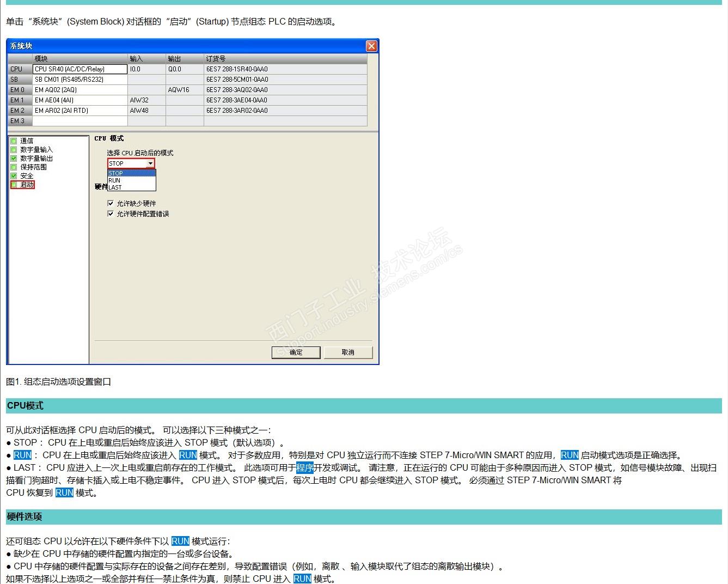728x584 pixels.
Task: Select the SB CM01 (RS485/RS232) module cell
Action: [x=80, y=80]
